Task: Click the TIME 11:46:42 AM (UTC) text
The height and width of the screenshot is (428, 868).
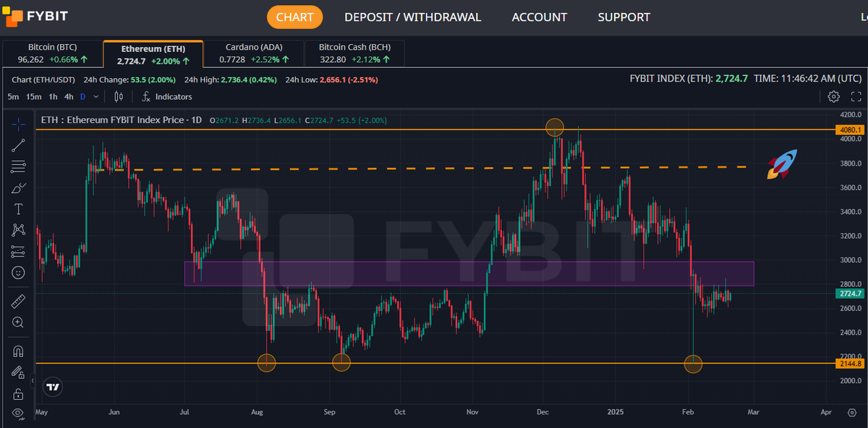Action: 807,78
